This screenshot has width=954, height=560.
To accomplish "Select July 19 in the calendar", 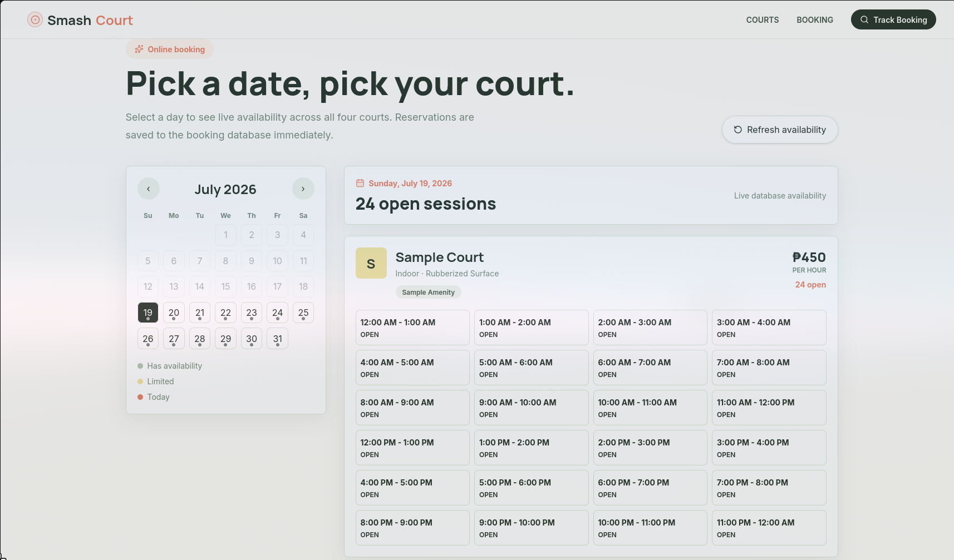I will 148,313.
